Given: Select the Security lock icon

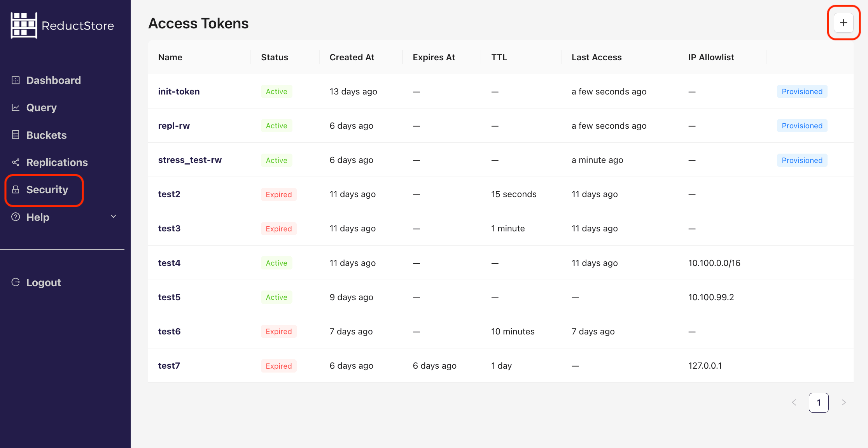Looking at the screenshot, I should tap(16, 189).
